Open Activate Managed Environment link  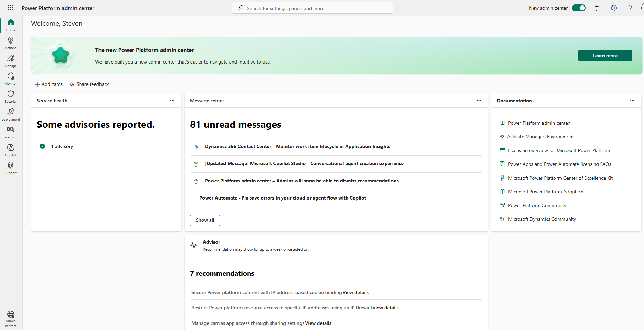[x=540, y=137]
